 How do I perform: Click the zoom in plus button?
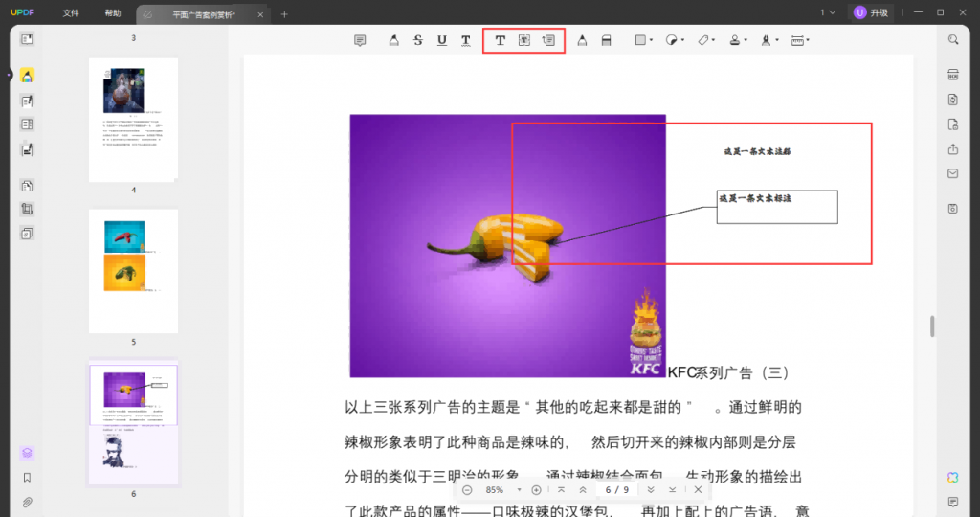536,490
